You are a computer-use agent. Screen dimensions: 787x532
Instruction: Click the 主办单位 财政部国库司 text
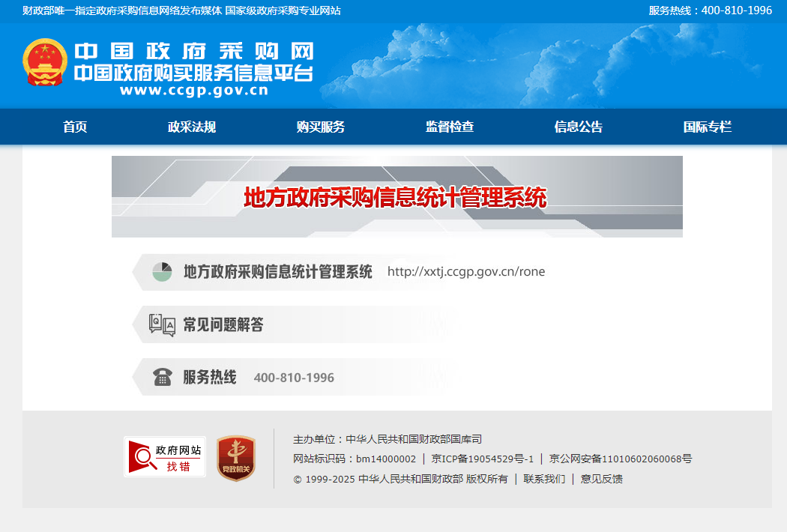click(x=387, y=439)
